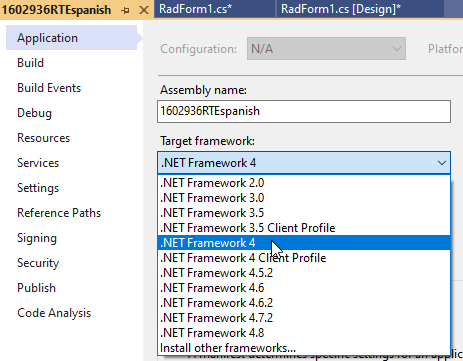Choose .NET Framework 4.7.2 from list
463x361 pixels.
tap(304, 318)
